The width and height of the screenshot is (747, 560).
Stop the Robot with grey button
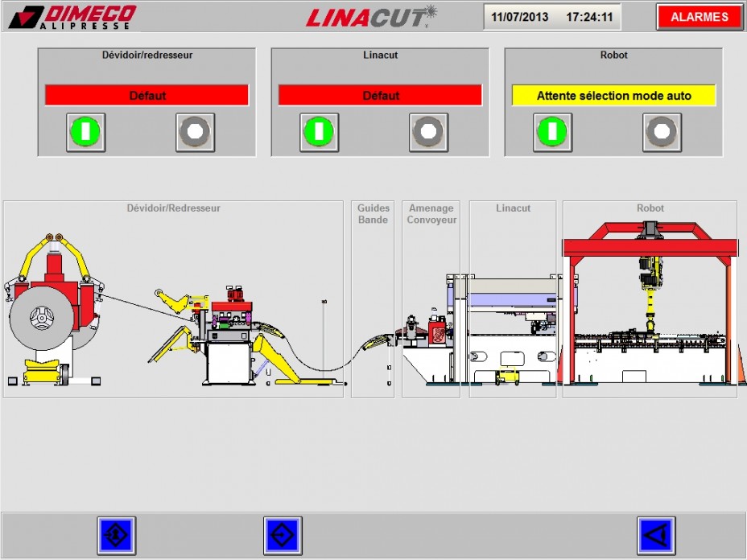662,133
